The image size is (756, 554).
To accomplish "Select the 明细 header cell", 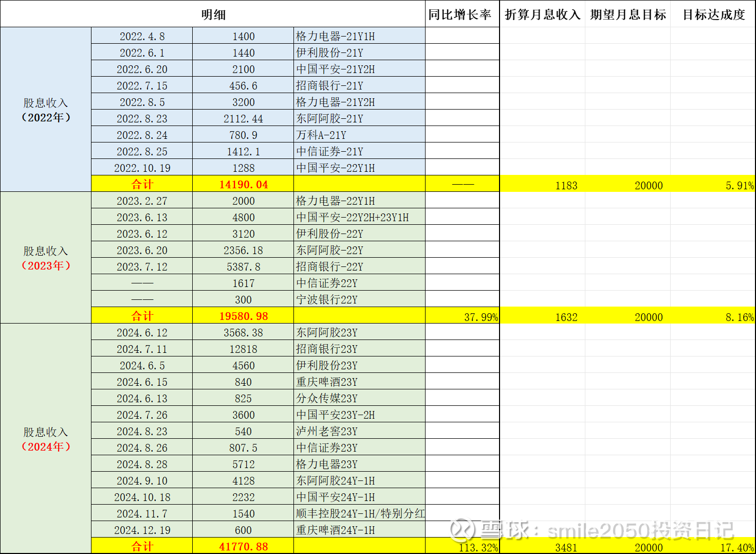I will 213,14.
